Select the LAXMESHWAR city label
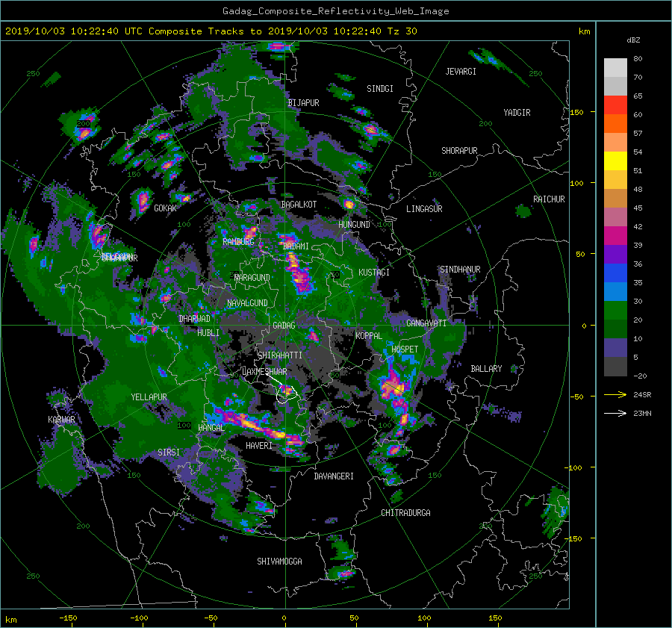This screenshot has width=672, height=628. (264, 372)
